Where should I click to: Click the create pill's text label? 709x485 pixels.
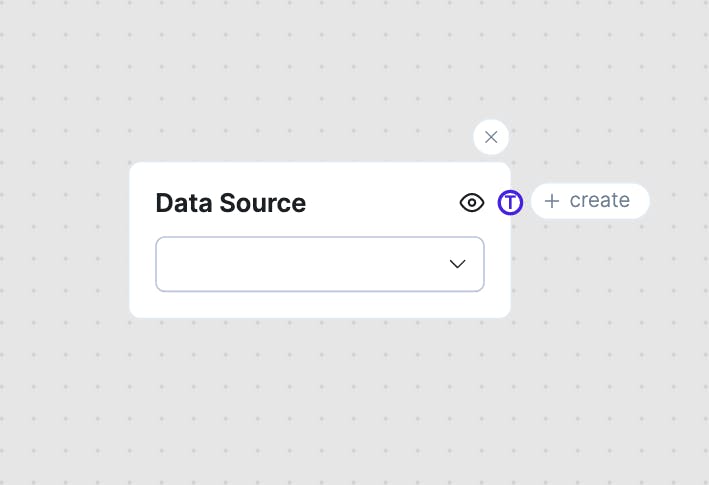pyautogui.click(x=600, y=200)
